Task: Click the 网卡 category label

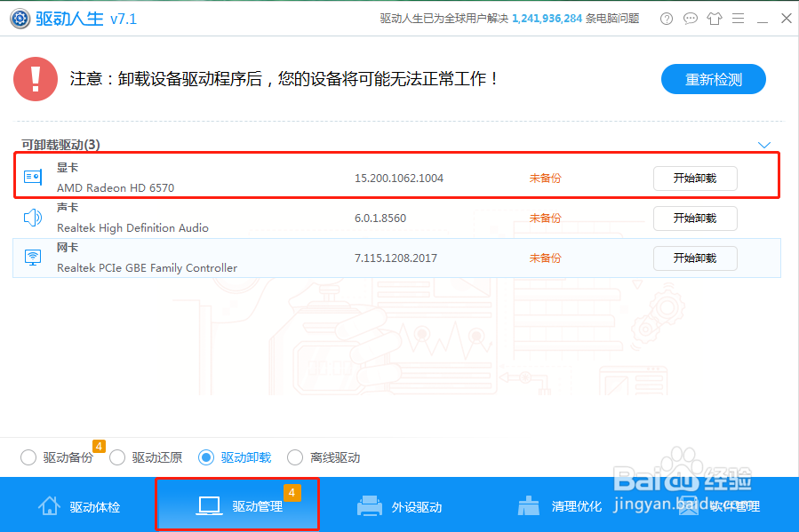Action: tap(68, 248)
